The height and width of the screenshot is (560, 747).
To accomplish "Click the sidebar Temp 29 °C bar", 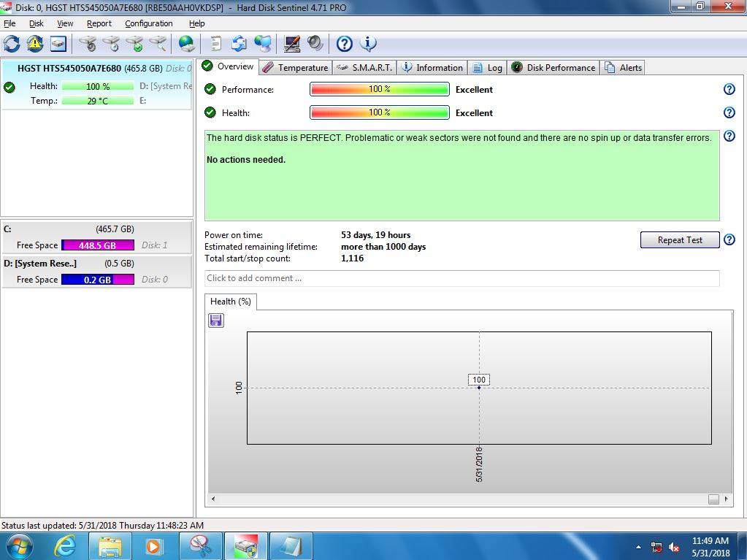I will (x=98, y=101).
